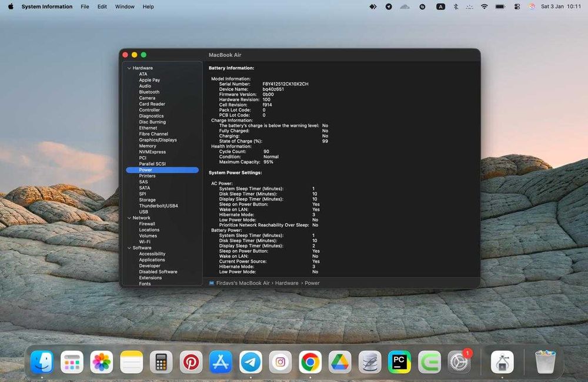Select Ethernet in the sidebar

(x=148, y=128)
